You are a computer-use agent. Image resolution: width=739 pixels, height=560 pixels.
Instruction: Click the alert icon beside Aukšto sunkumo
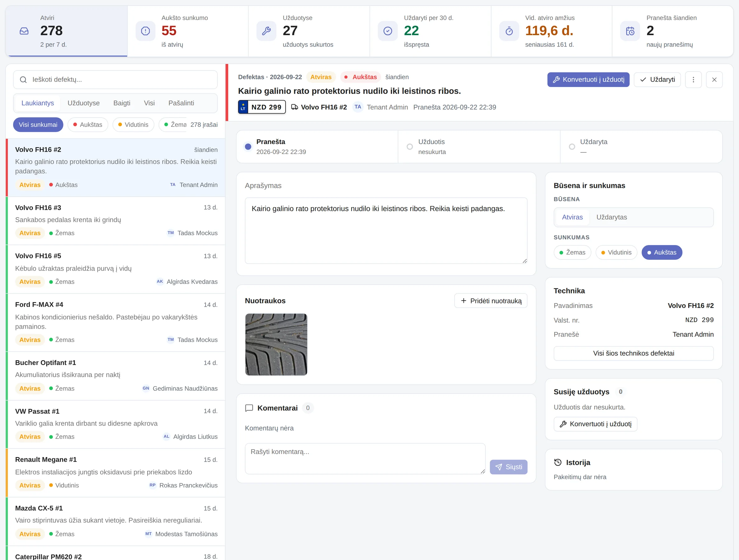pyautogui.click(x=145, y=31)
